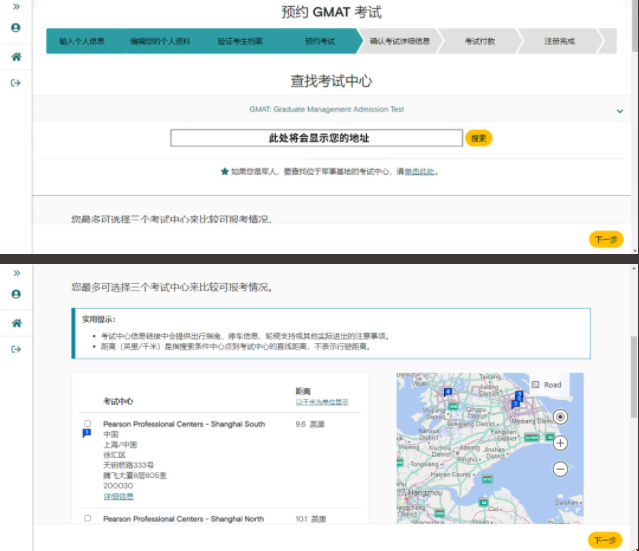Click home icon in bottom screenshot sidebar
The height and width of the screenshot is (551, 639).
click(x=16, y=323)
